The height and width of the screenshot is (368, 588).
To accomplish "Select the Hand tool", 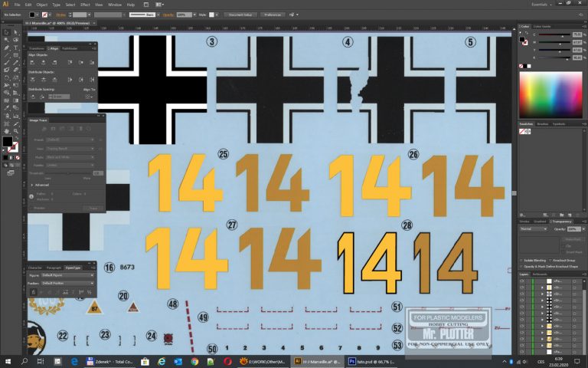I will (x=6, y=131).
